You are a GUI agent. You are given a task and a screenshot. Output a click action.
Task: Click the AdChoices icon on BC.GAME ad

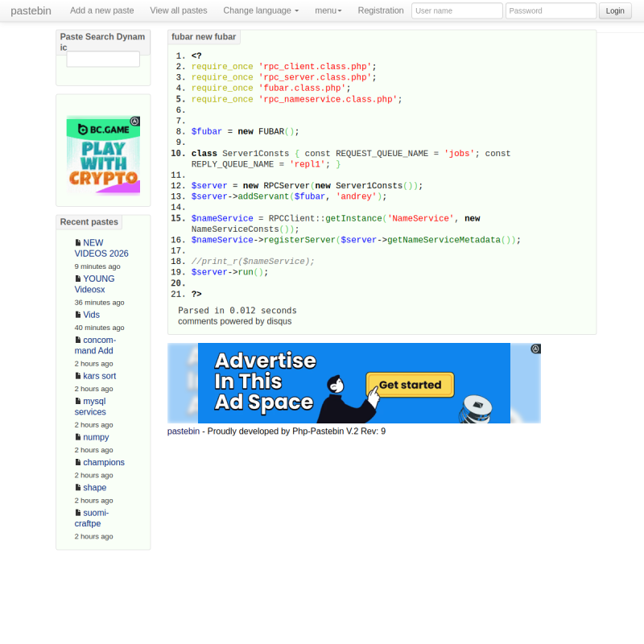(134, 122)
